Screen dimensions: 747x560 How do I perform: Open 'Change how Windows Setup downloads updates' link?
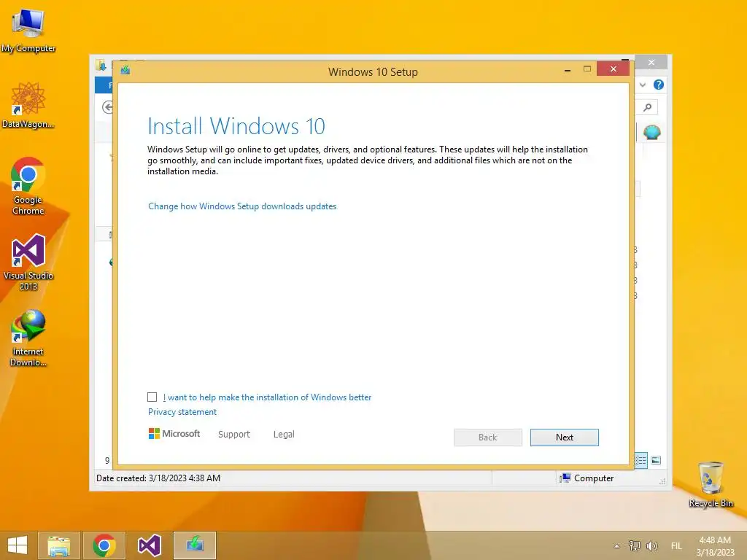click(x=242, y=206)
